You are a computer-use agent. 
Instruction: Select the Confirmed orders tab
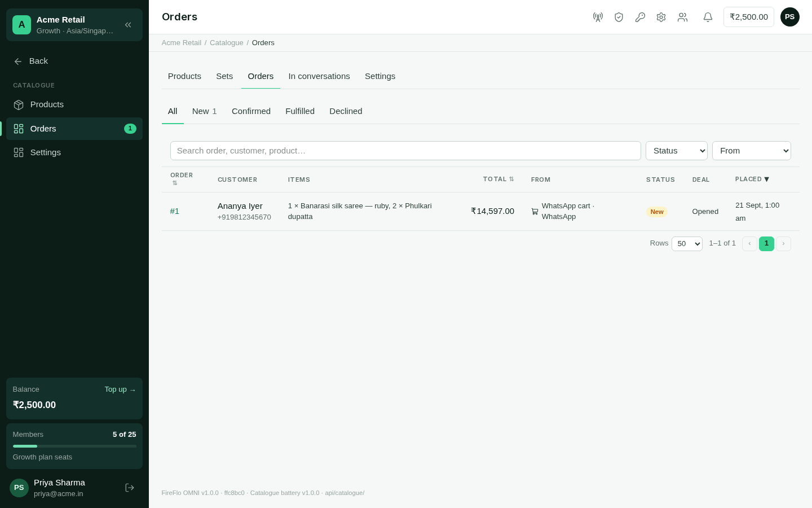click(x=251, y=111)
